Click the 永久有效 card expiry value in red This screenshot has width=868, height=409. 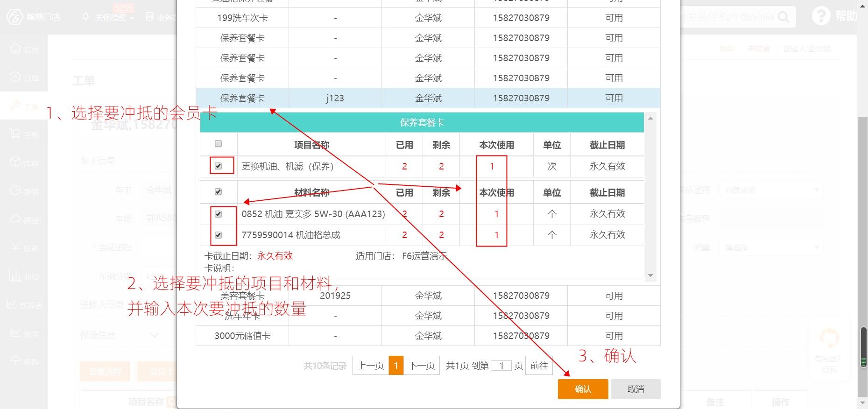(275, 256)
